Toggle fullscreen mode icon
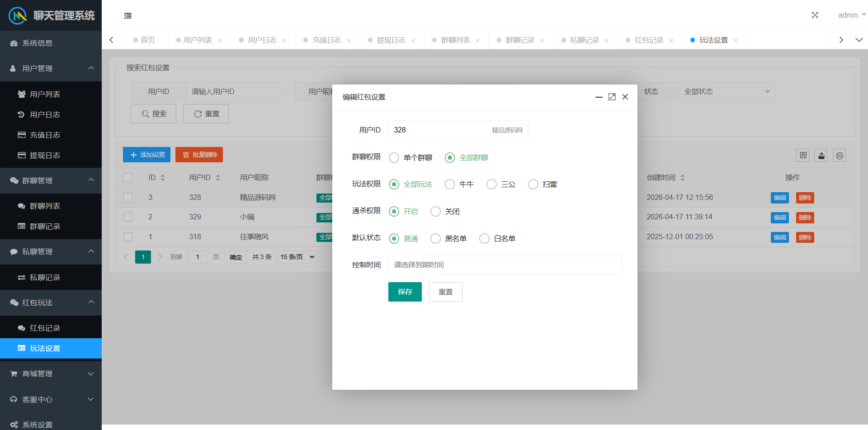Image resolution: width=868 pixels, height=430 pixels. (815, 15)
